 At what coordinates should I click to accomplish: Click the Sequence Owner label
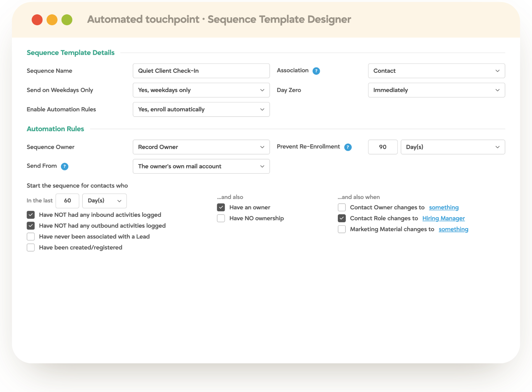51,147
